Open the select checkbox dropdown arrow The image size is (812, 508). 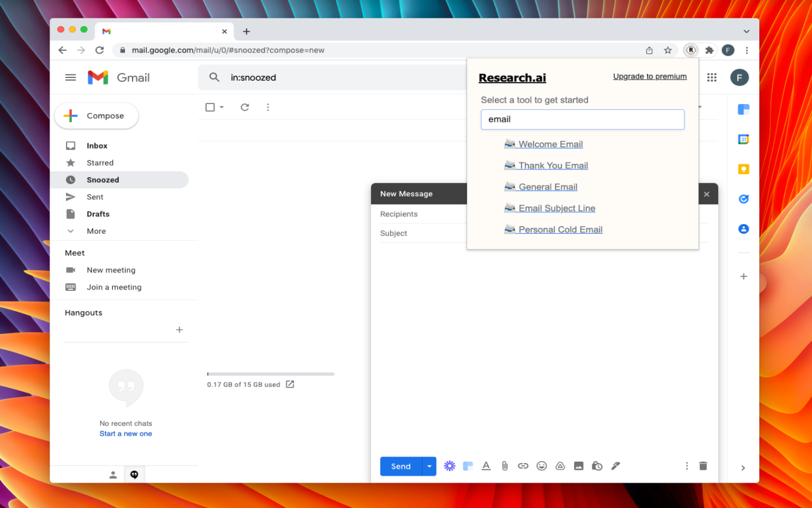click(221, 107)
